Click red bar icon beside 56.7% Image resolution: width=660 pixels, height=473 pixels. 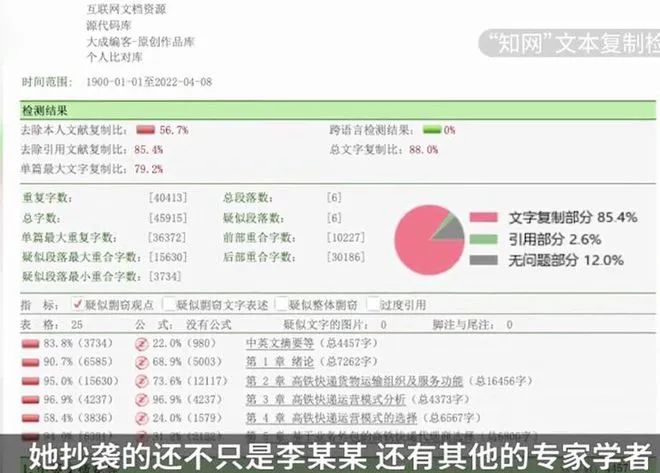click(146, 130)
